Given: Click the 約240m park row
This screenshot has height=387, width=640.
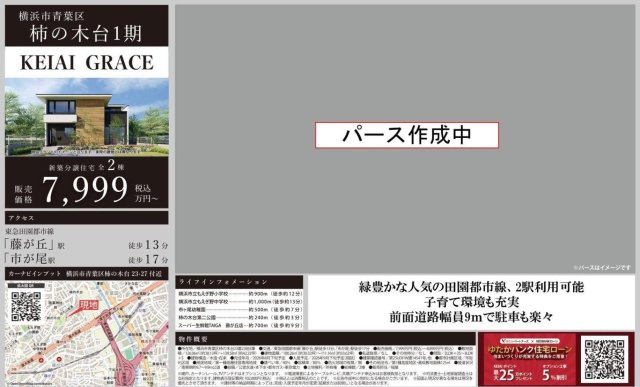Looking at the screenshot, I should (240, 318).
